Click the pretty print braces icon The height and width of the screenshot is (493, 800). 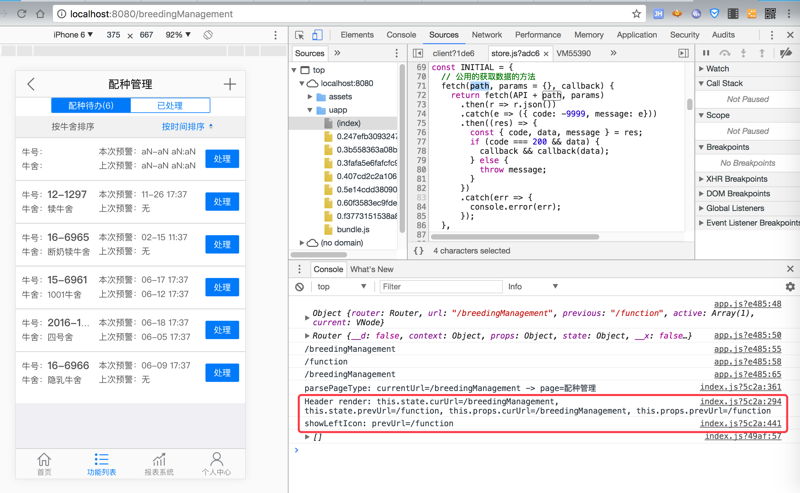418,251
